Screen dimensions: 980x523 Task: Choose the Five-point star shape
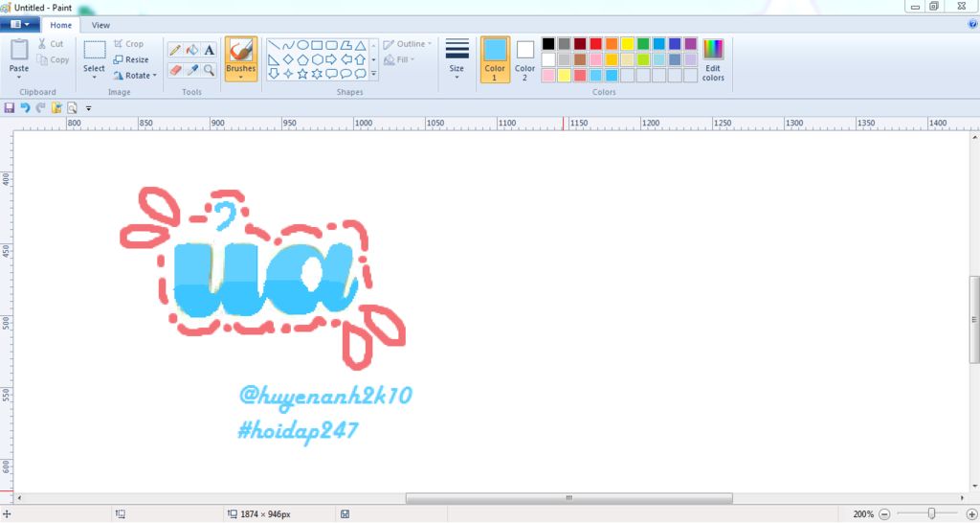pyautogui.click(x=302, y=74)
